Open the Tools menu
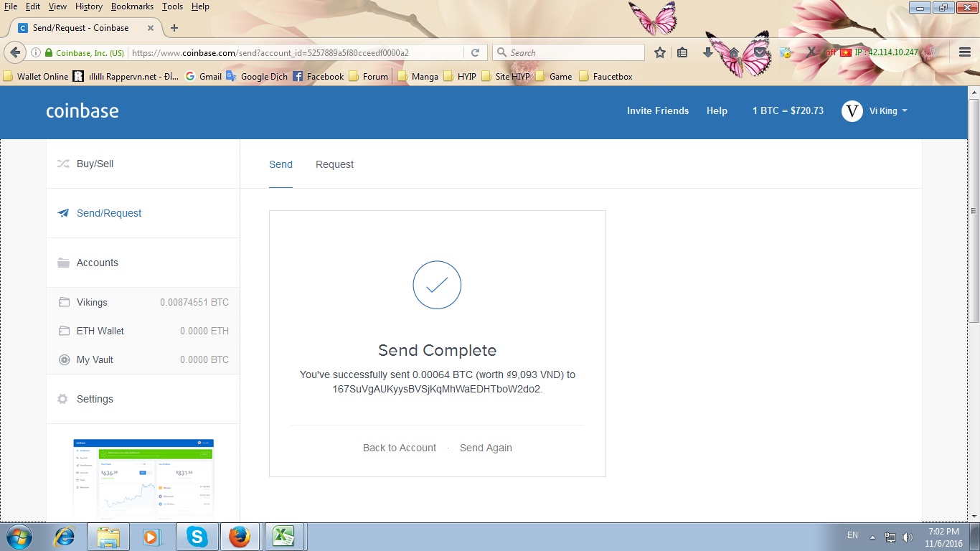 coord(172,6)
